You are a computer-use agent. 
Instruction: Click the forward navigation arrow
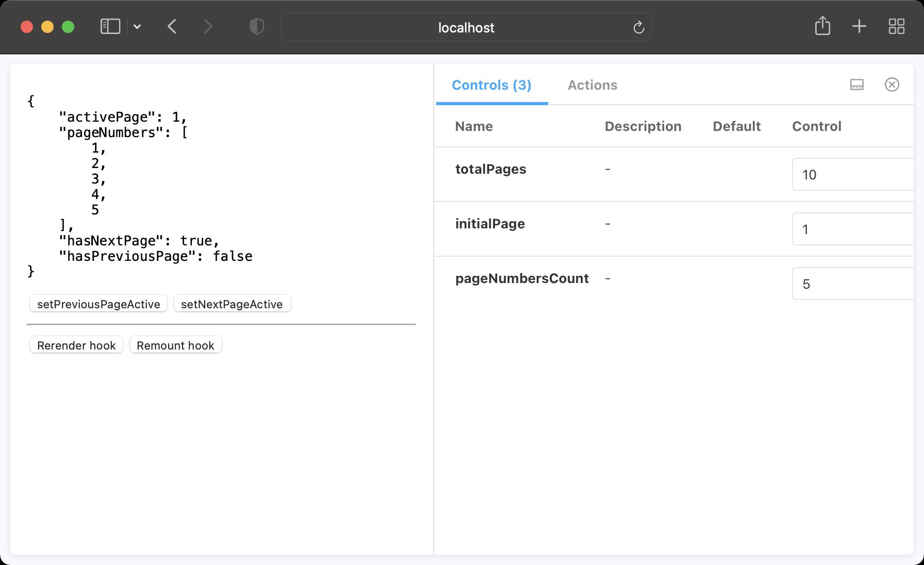[207, 26]
